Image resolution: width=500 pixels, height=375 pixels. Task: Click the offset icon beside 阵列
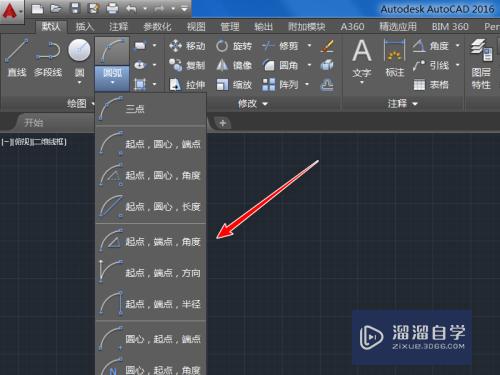327,85
